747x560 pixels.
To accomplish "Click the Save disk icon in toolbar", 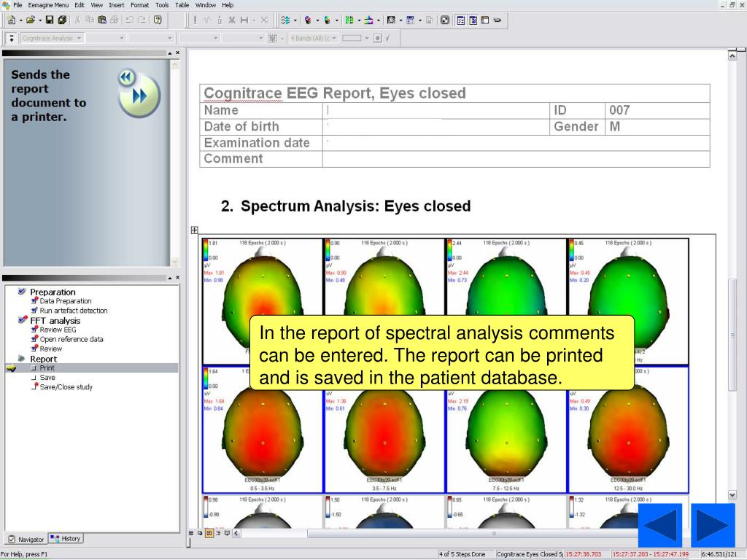I will pos(49,20).
